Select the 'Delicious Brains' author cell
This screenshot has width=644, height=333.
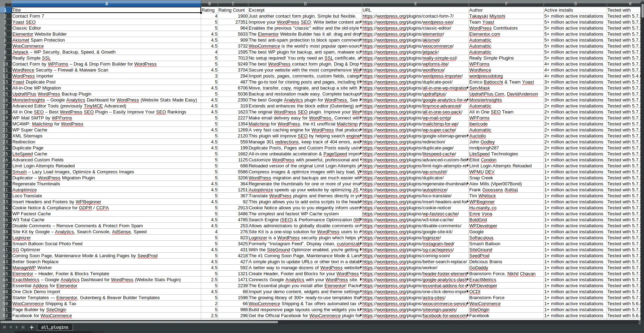506,262
